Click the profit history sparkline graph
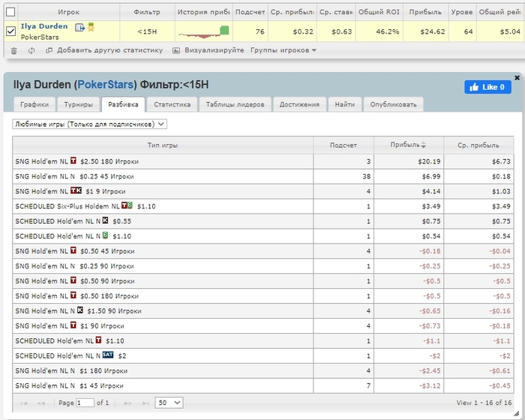The width and height of the screenshot is (525, 420). [x=203, y=31]
